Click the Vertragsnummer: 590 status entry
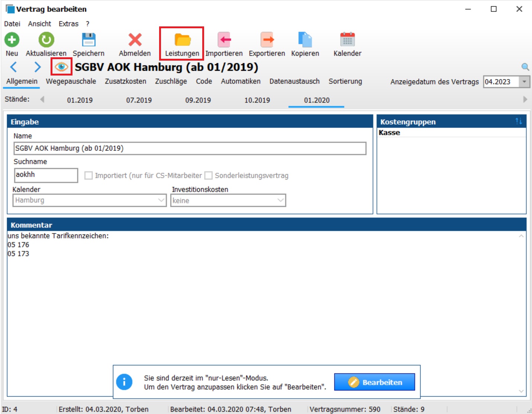Viewport: 532px width, 414px height. (345, 409)
